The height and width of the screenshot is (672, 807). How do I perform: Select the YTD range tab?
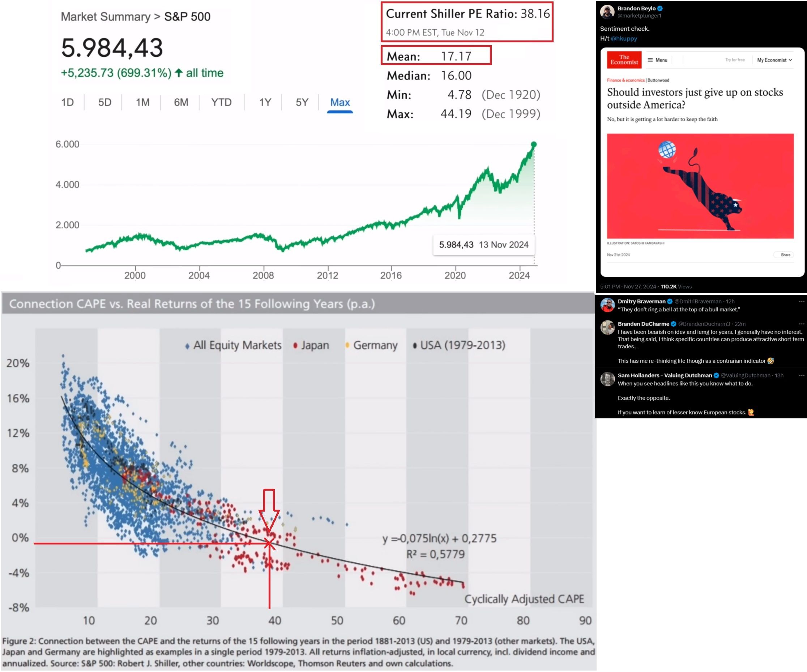click(221, 102)
